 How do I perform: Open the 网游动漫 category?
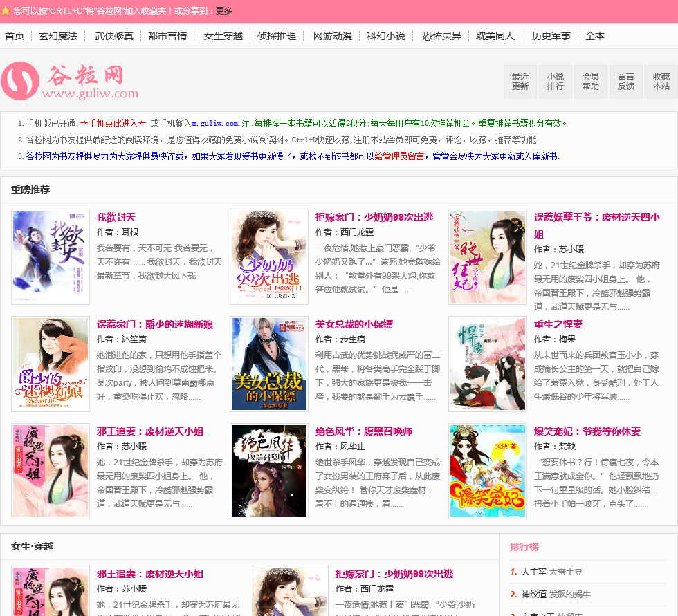coord(333,36)
